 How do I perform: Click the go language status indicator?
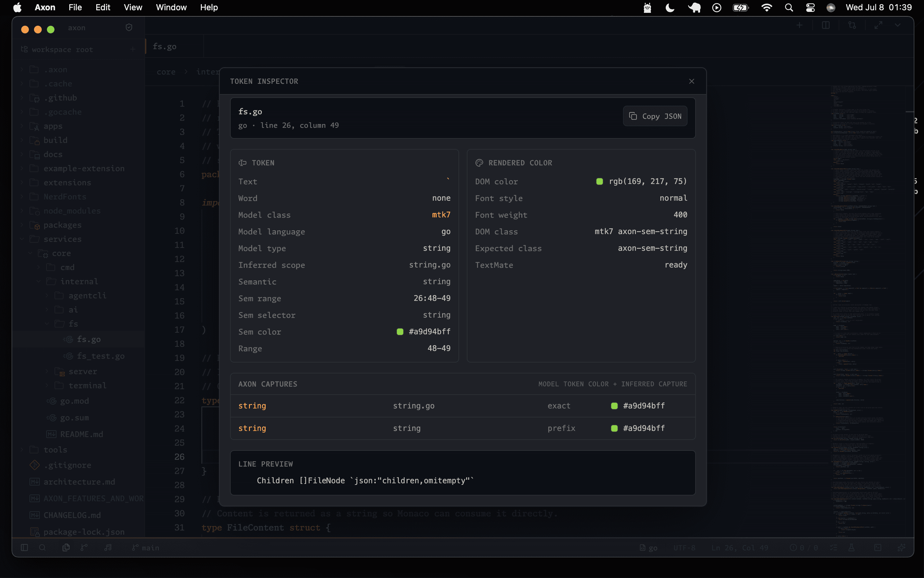tap(648, 548)
